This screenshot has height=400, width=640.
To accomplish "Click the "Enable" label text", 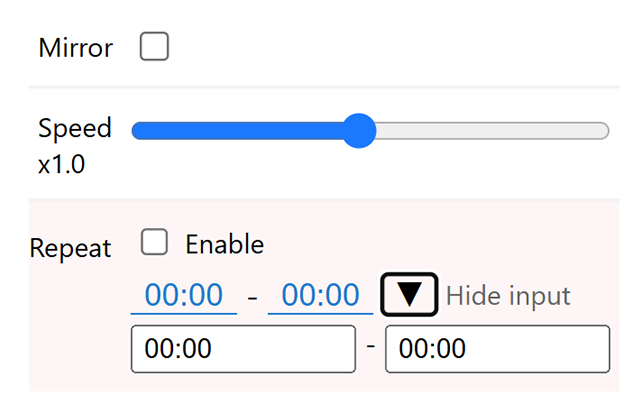I will click(x=224, y=244).
